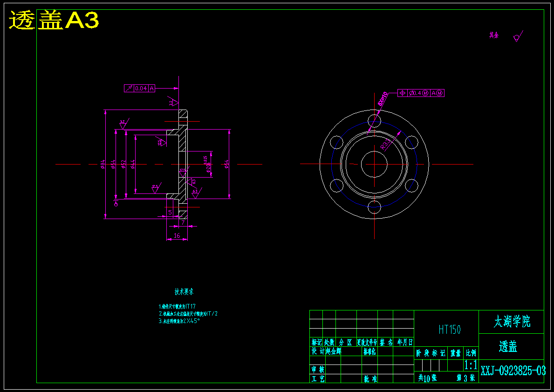Image resolution: width=554 pixels, height=392 pixels.
Task: Select the 工艺 process label
Action: pos(318,378)
